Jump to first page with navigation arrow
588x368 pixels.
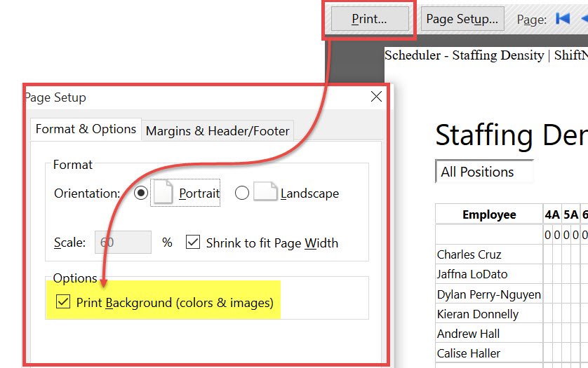(562, 19)
